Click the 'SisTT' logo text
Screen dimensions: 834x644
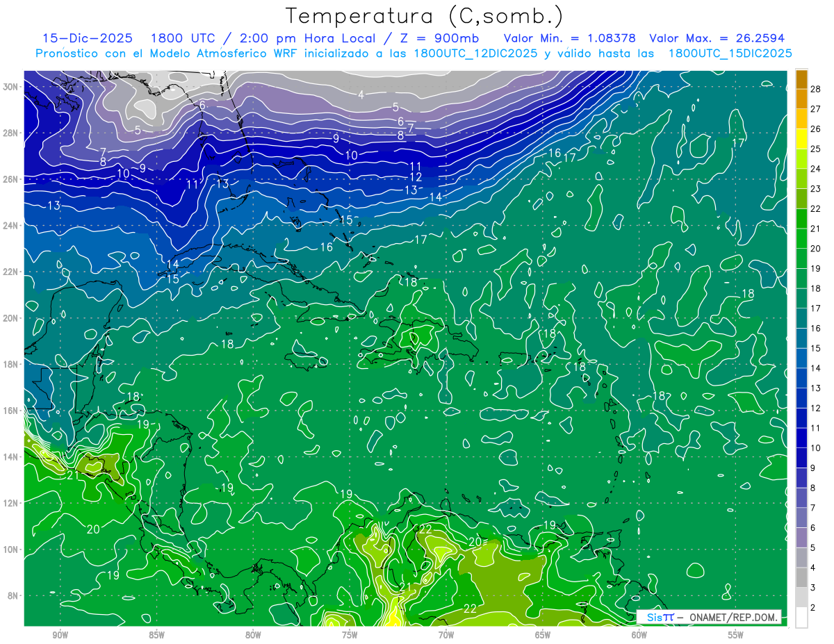(660, 617)
